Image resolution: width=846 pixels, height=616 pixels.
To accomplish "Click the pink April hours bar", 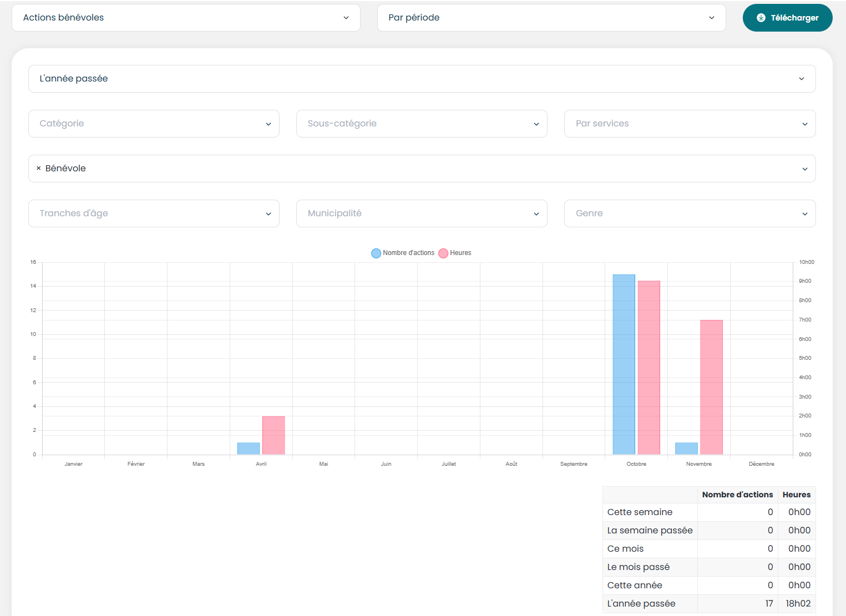I will (273, 435).
